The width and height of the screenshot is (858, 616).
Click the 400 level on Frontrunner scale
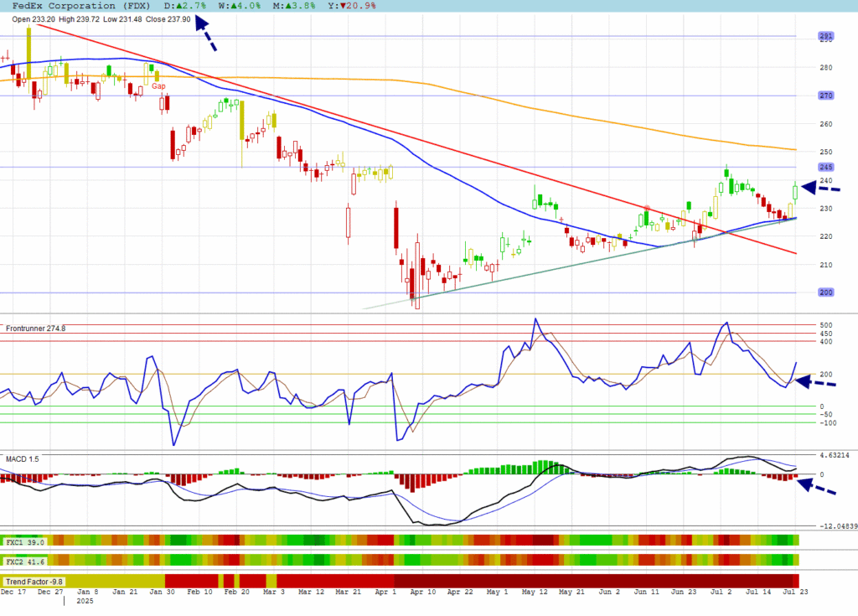825,342
